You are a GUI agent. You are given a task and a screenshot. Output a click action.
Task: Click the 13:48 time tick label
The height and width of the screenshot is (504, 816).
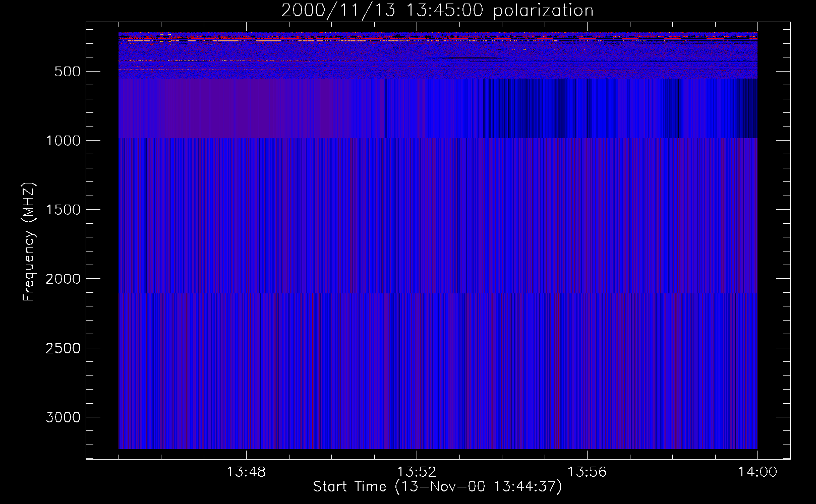(x=246, y=472)
